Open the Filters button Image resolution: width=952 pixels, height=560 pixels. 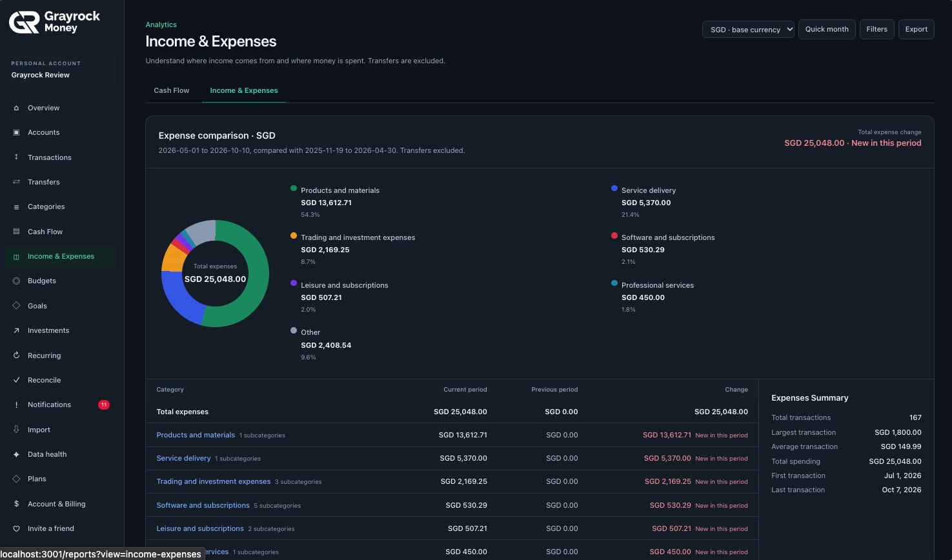pos(876,29)
